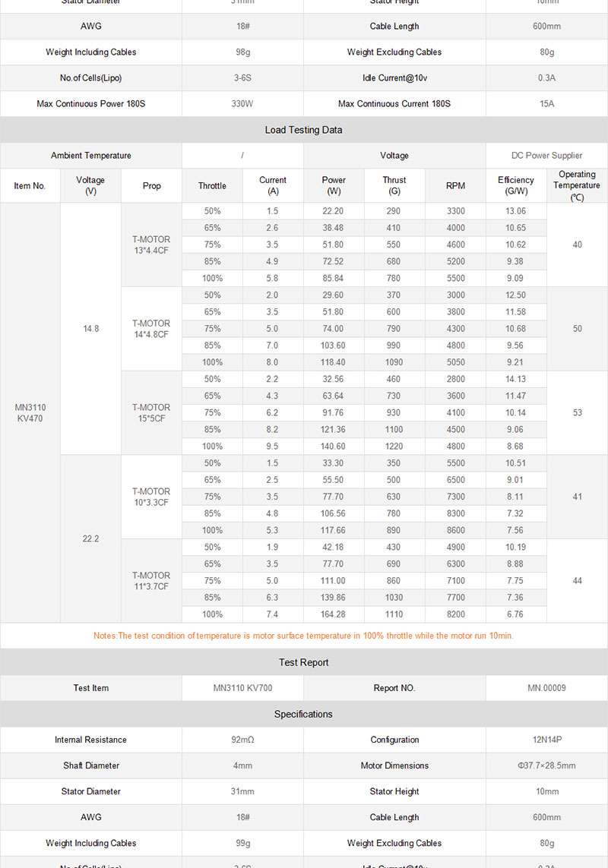Click the 'Item No.' column header
Screen dimensions: 608x868
tap(30, 186)
